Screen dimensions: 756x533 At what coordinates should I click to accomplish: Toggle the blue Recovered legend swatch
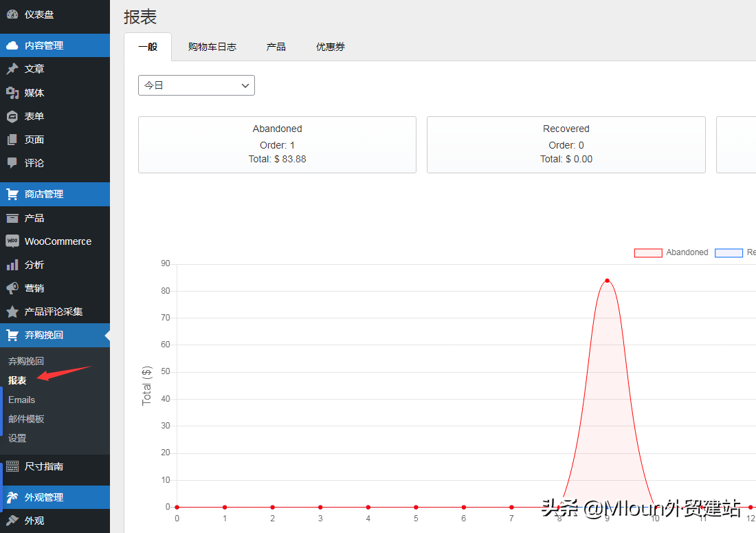point(729,253)
